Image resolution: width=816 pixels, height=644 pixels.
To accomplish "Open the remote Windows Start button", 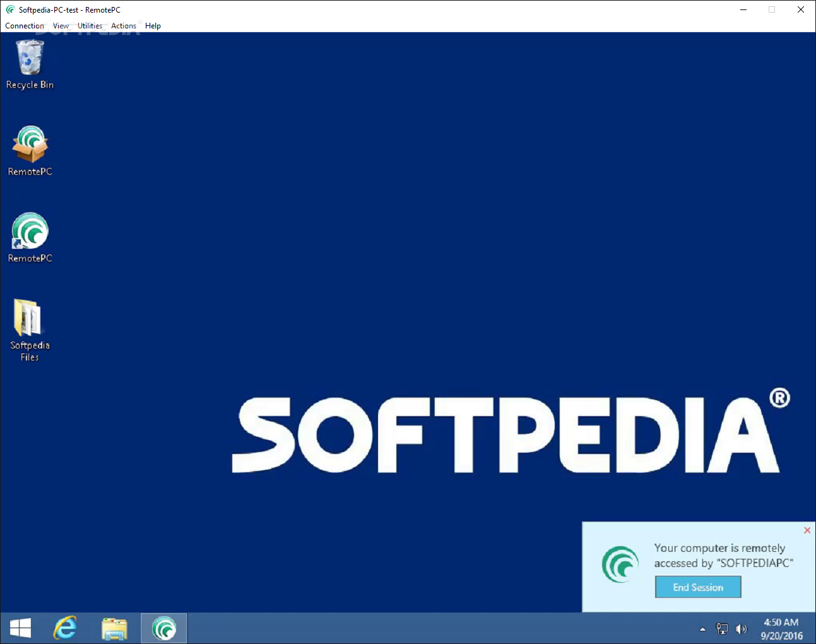I will (21, 628).
